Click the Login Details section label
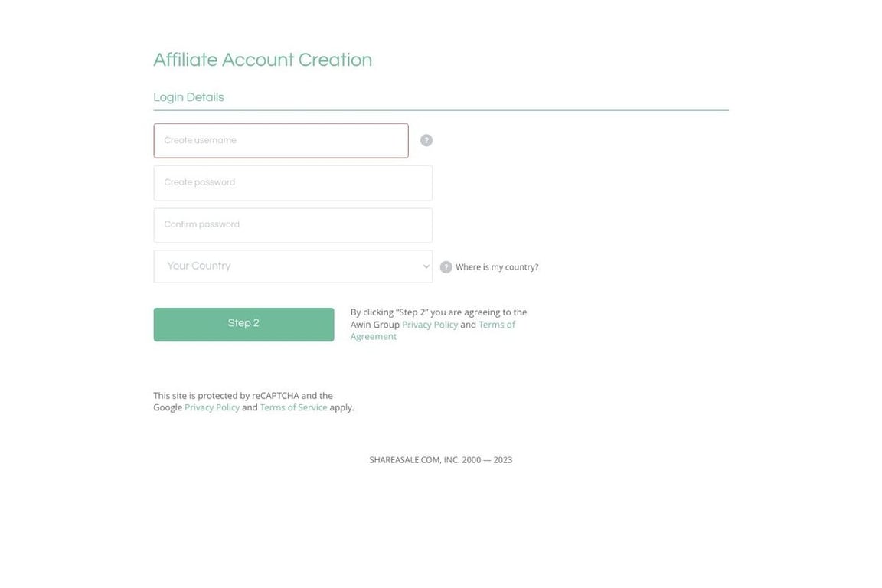The width and height of the screenshot is (882, 588). (188, 96)
